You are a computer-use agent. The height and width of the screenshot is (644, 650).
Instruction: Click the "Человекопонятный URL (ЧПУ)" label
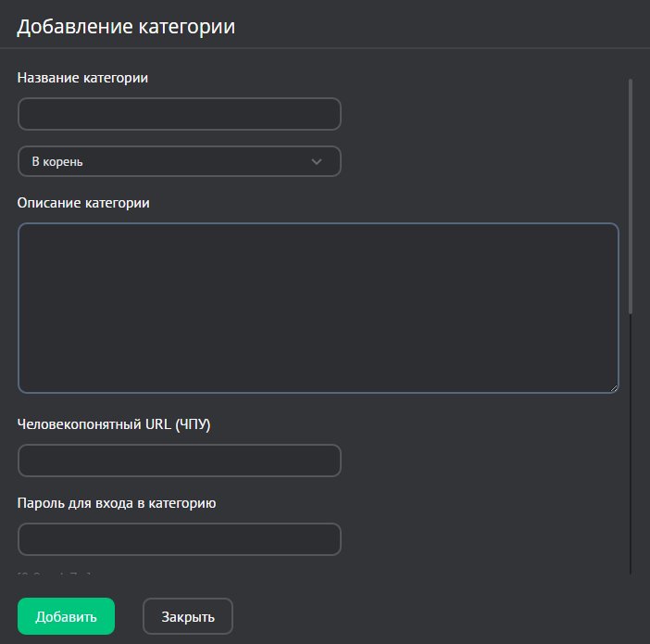point(115,424)
